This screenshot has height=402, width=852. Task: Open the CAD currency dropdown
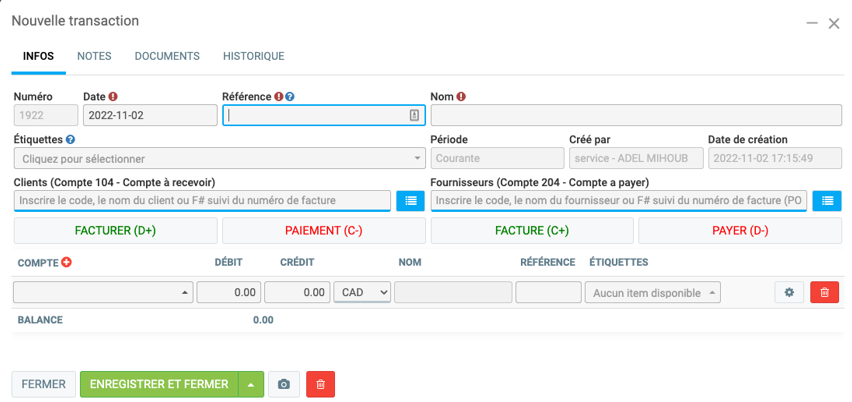(x=362, y=292)
